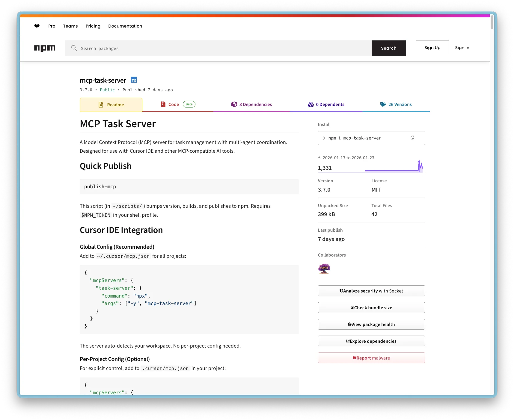Click the TS badge beside mcp-task-server
The height and width of the screenshot is (420, 514).
point(134,80)
